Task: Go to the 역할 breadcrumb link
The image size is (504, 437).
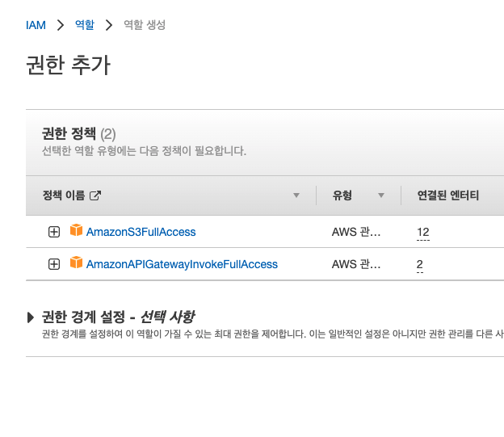Action: [85, 25]
